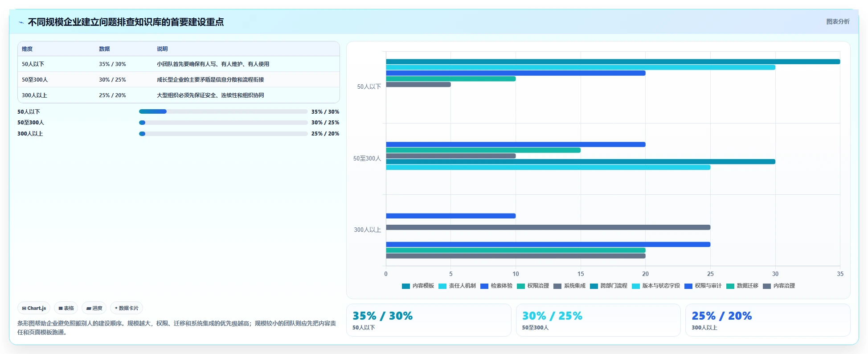Viewport: 868px width, 354px height.
Task: Select the 进度 chip
Action: point(94,308)
